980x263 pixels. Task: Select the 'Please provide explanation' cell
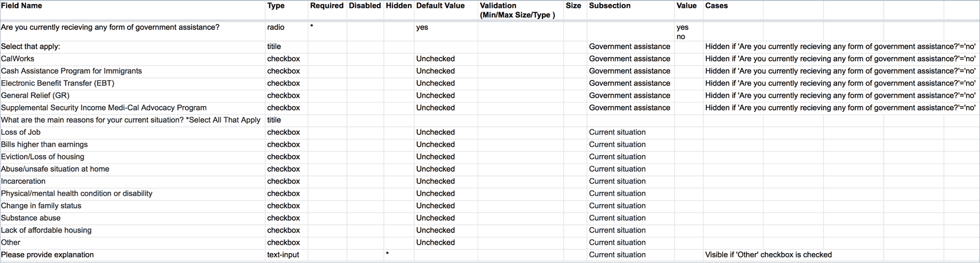coord(48,255)
